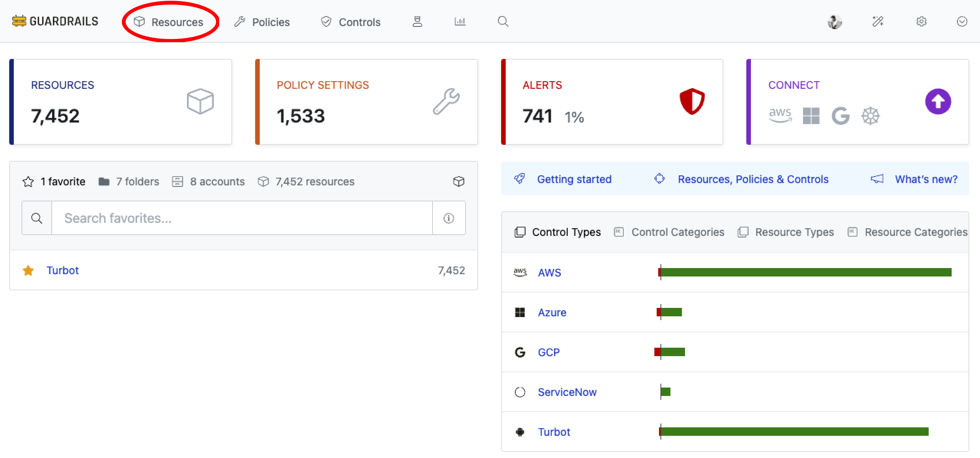Click the Guardrails logo in header

[x=55, y=21]
